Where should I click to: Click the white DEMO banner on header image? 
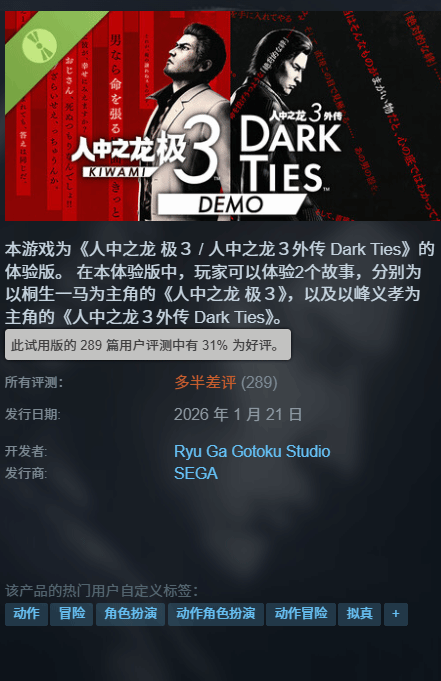point(231,204)
